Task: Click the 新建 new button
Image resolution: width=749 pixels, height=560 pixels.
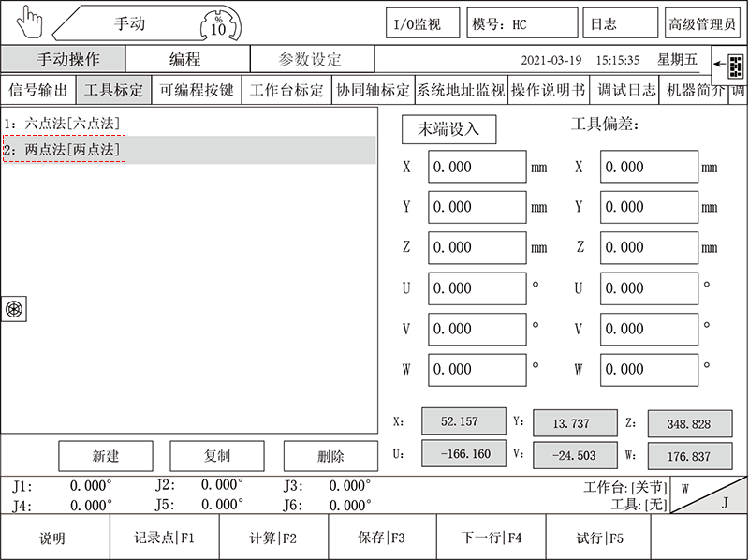Action: click(x=105, y=456)
